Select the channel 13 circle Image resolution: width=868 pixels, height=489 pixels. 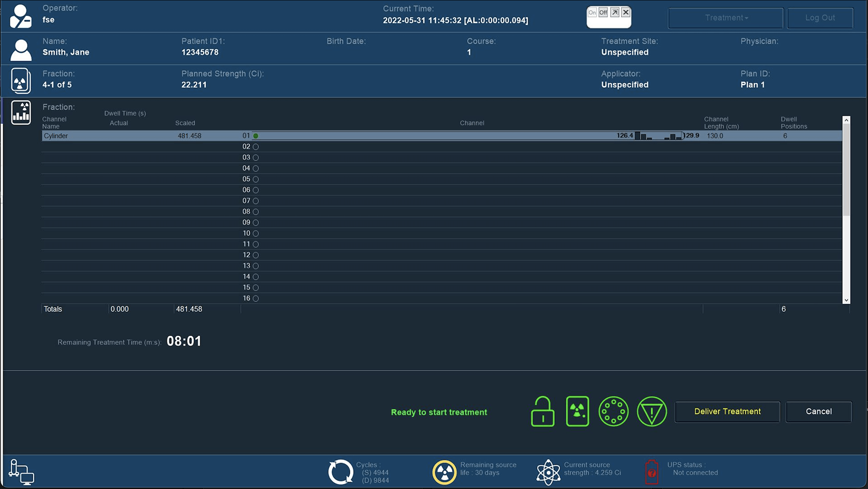point(256,266)
